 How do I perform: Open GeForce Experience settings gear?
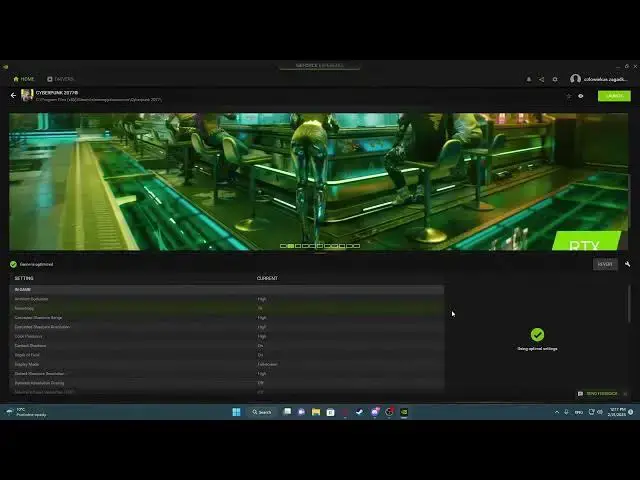coord(555,79)
